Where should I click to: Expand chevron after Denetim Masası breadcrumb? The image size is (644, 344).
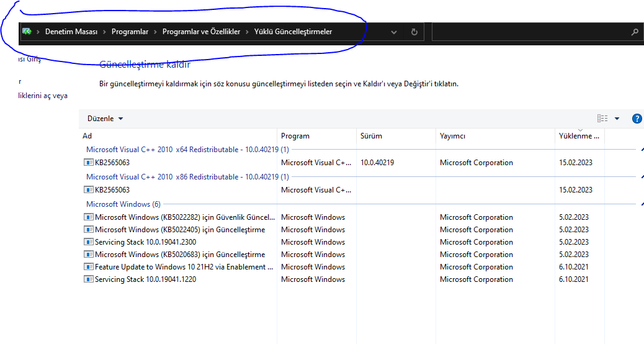click(104, 32)
